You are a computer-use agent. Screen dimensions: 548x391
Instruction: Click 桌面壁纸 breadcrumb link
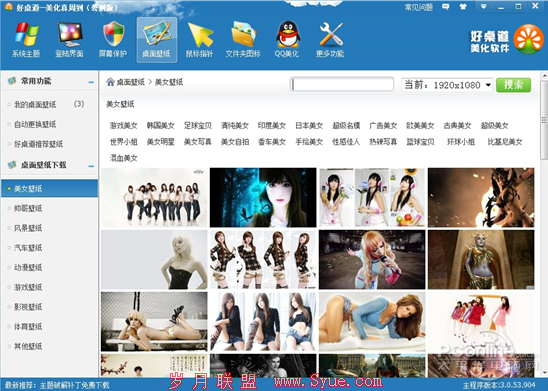[x=130, y=82]
